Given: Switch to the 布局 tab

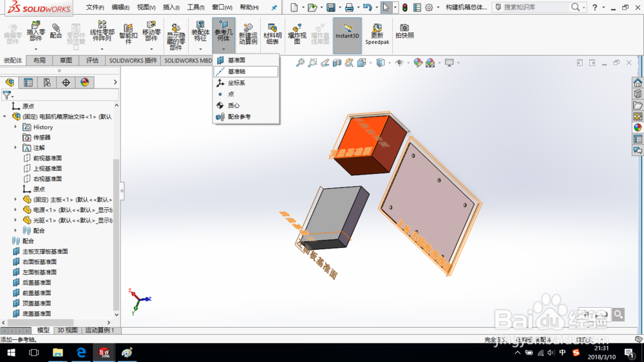Looking at the screenshot, I should coord(39,61).
